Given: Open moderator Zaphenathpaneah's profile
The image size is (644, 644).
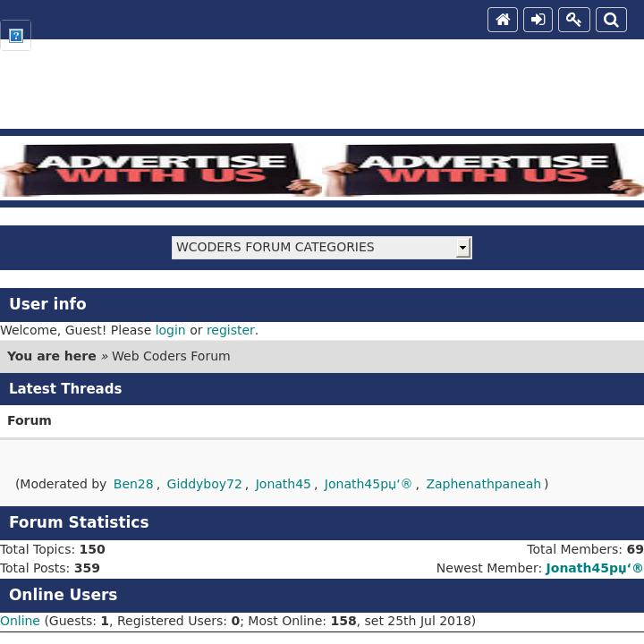Looking at the screenshot, I should pyautogui.click(x=483, y=484).
